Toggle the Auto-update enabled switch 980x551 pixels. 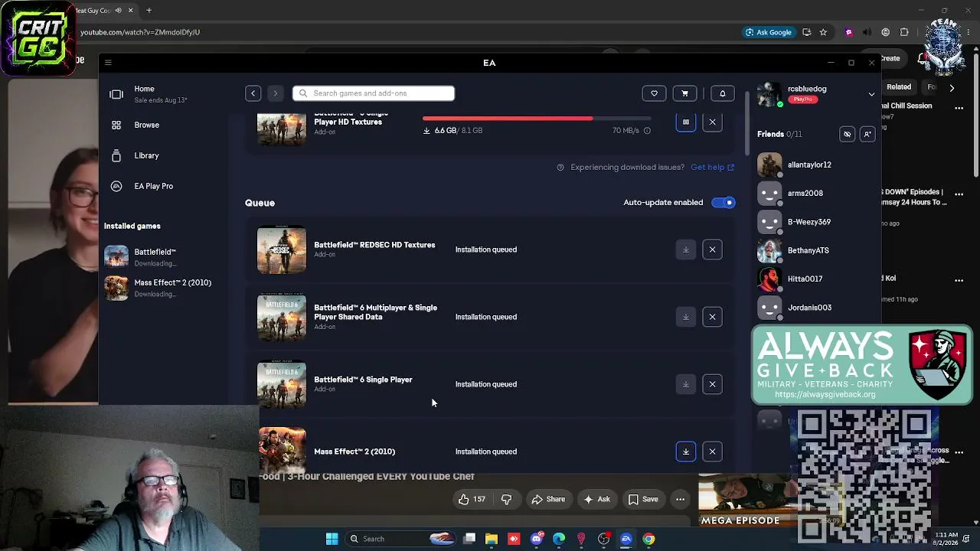click(x=723, y=203)
